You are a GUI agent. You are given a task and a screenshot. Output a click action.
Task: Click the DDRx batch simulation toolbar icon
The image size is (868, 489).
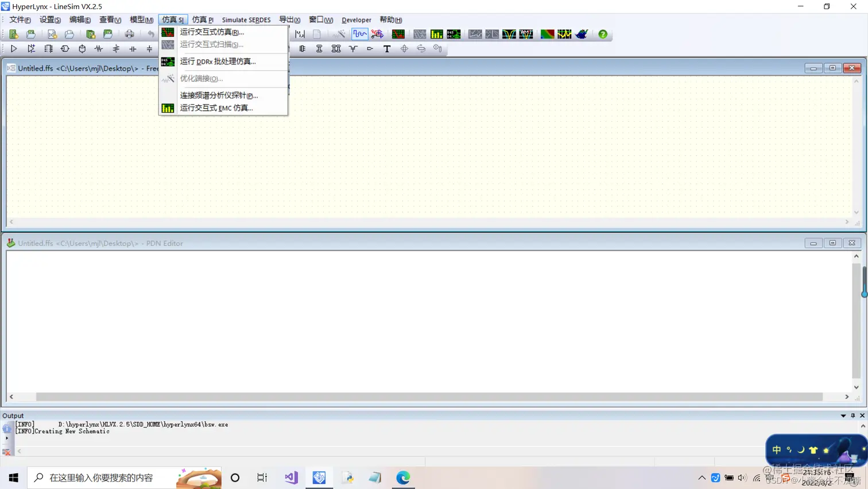(x=454, y=34)
